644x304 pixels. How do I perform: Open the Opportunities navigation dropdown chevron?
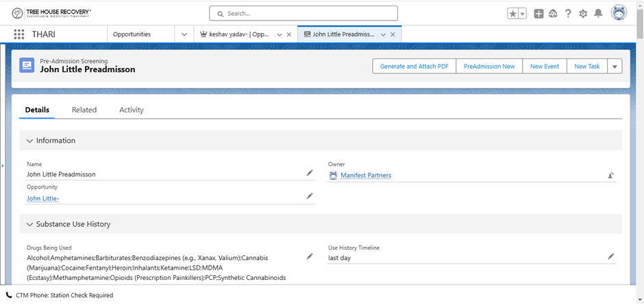(184, 34)
